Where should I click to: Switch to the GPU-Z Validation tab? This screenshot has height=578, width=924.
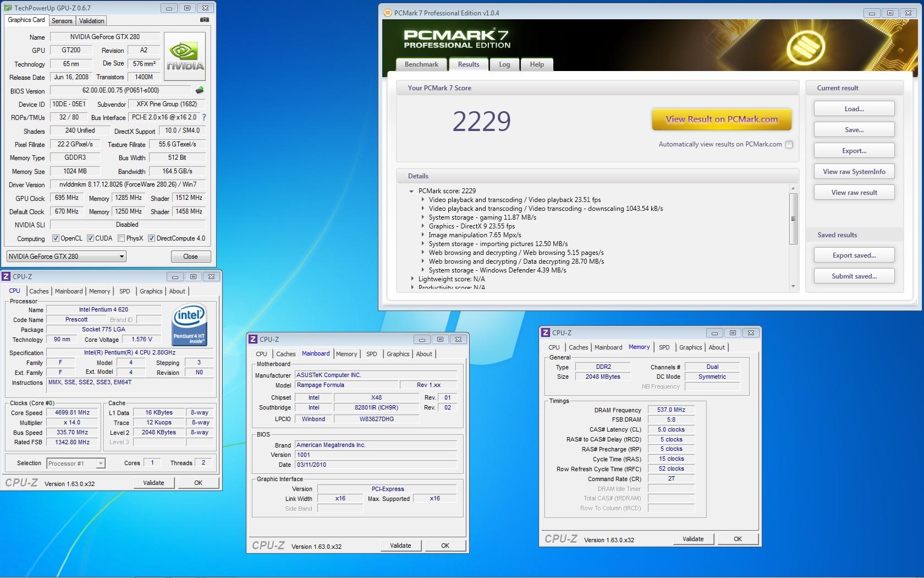(x=91, y=21)
